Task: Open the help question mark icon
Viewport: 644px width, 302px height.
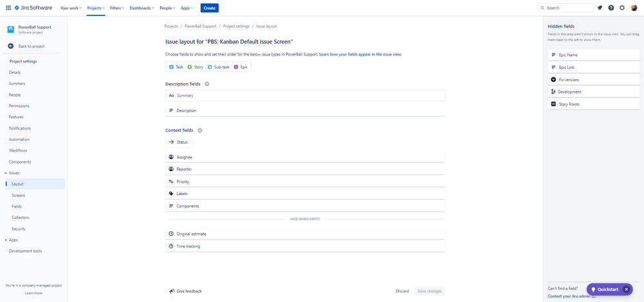Action: pyautogui.click(x=611, y=8)
